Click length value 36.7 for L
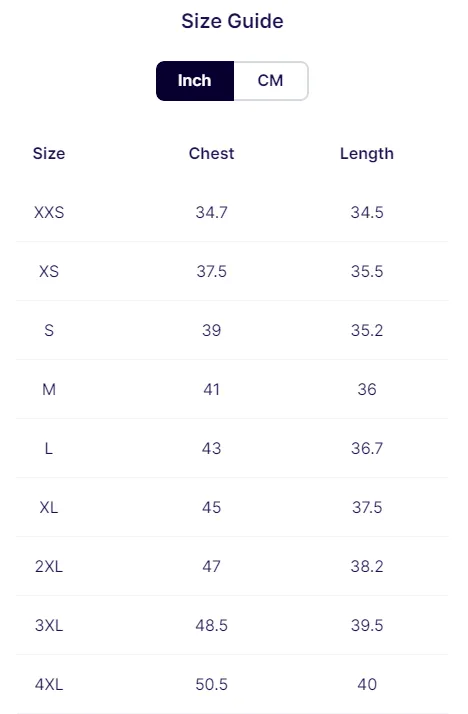Viewport: 468px width, 714px height. pos(367,449)
